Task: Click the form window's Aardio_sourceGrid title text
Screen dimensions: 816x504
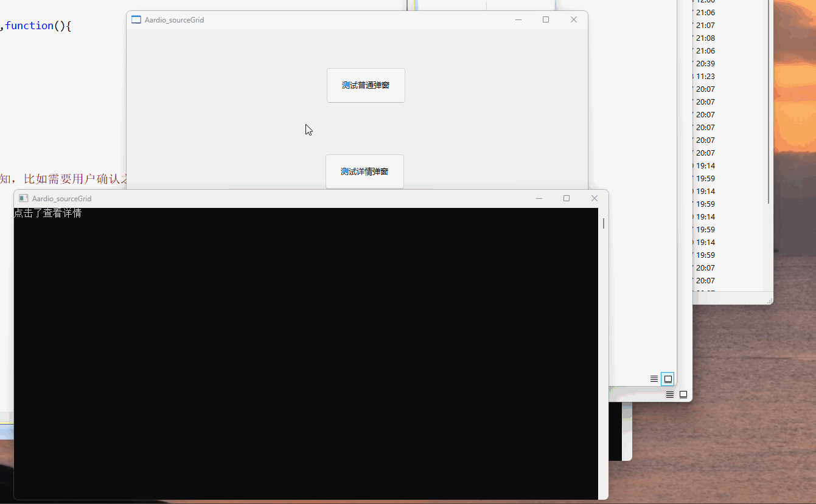Action: (x=174, y=20)
